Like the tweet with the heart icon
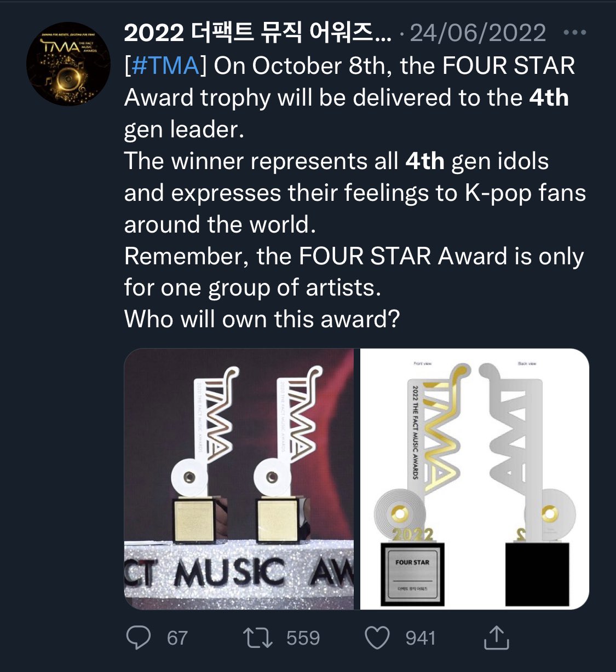This screenshot has height=672, width=616. [377, 638]
